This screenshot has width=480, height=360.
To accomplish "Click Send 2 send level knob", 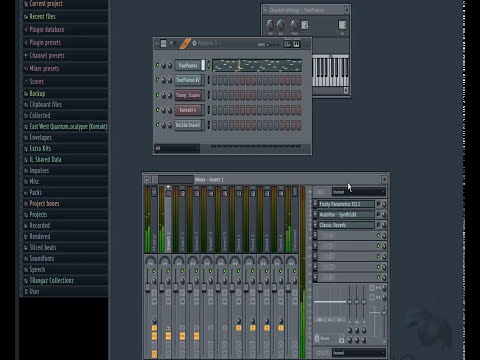I will click(252, 321).
